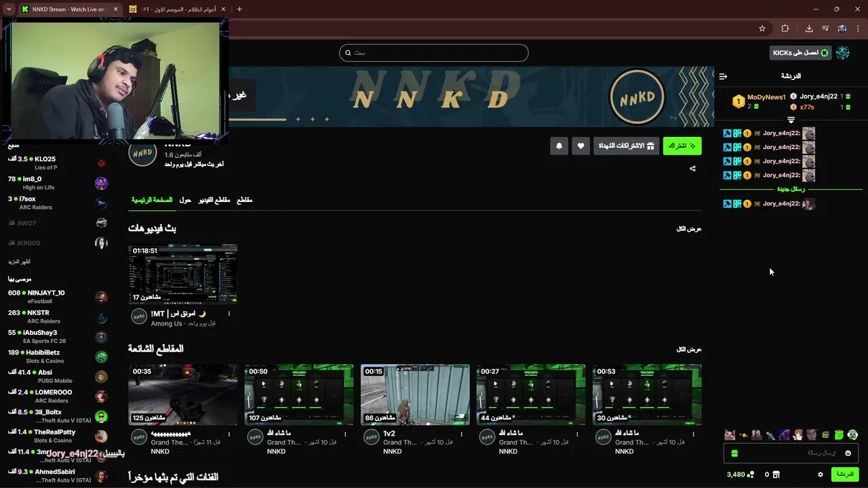
Task: Click the اشتراك subscribe button
Action: 682,146
